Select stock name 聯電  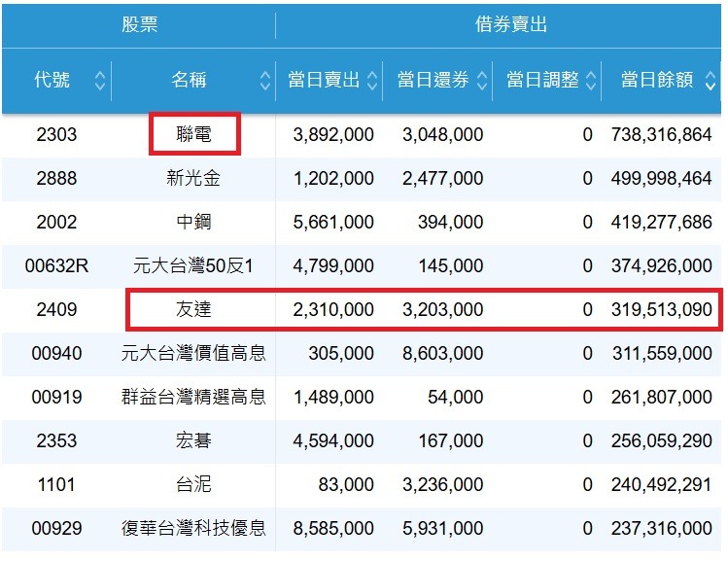(193, 135)
